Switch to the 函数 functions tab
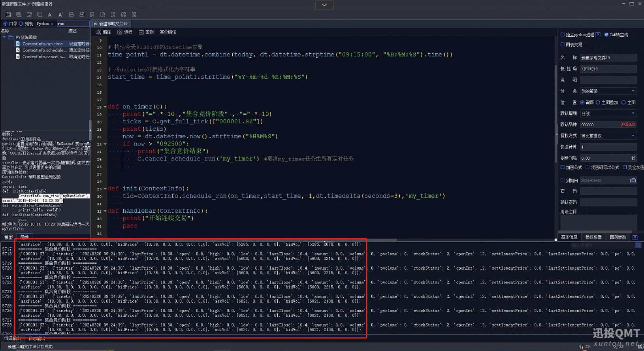644x351 pixels. 24,237
